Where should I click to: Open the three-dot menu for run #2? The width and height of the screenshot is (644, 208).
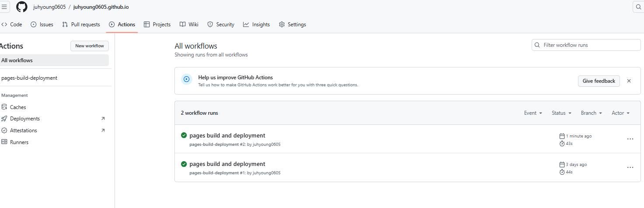[x=630, y=139]
